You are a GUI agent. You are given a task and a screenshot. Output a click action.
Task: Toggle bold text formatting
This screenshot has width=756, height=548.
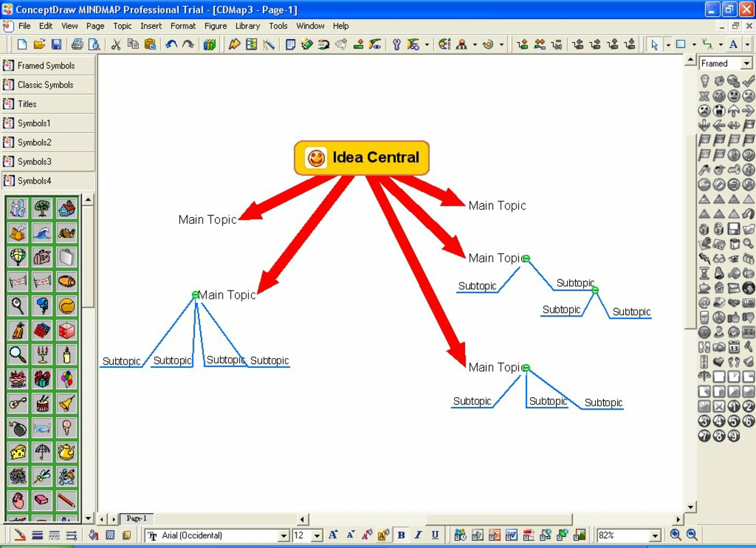click(401, 535)
